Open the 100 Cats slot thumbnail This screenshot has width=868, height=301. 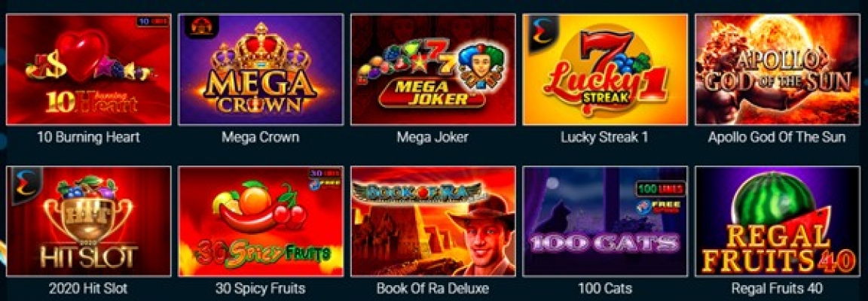[x=605, y=220]
